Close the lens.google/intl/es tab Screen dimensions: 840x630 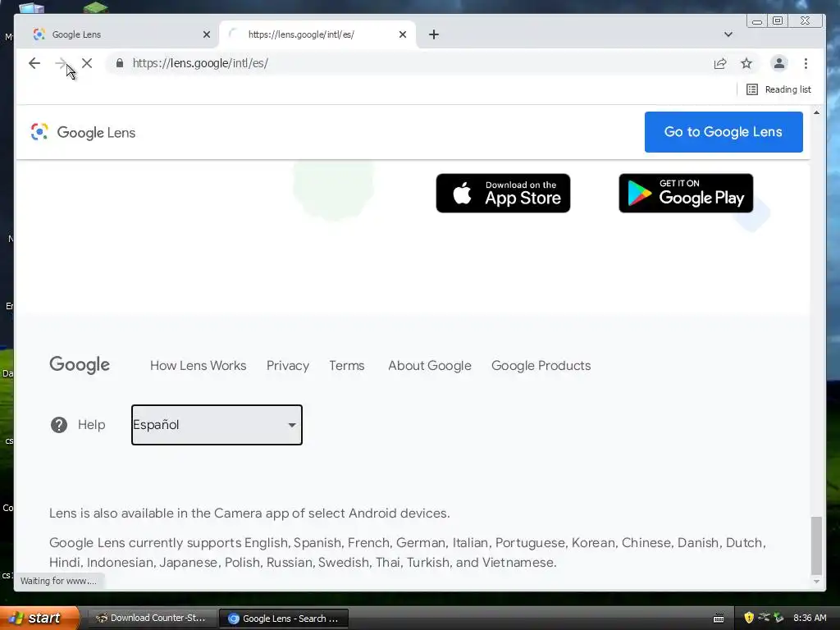(403, 34)
